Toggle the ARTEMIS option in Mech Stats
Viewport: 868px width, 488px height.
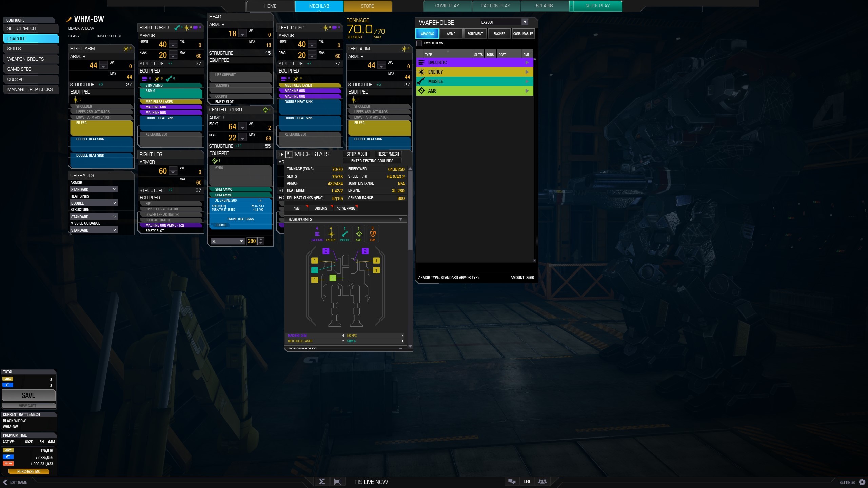tap(321, 208)
